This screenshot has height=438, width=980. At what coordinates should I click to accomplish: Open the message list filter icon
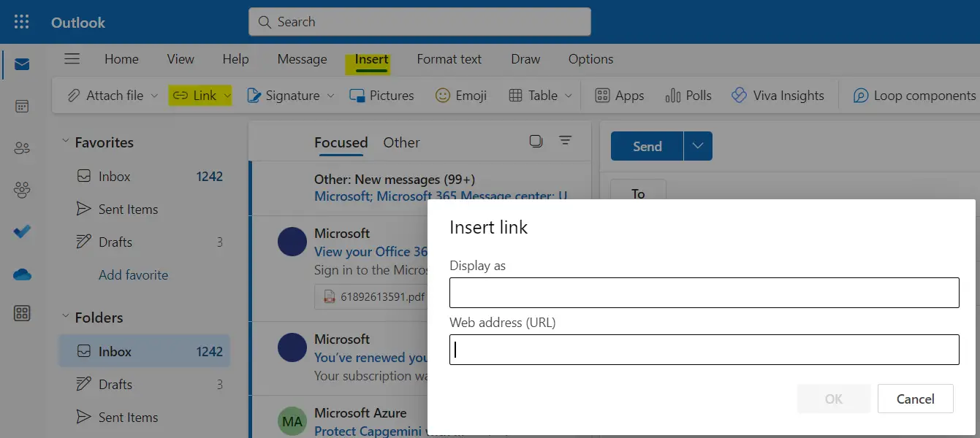click(565, 141)
